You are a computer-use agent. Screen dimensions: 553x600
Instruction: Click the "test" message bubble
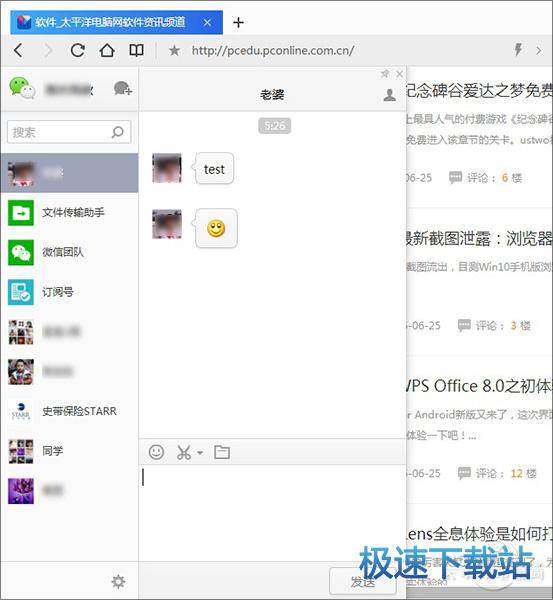pos(214,169)
